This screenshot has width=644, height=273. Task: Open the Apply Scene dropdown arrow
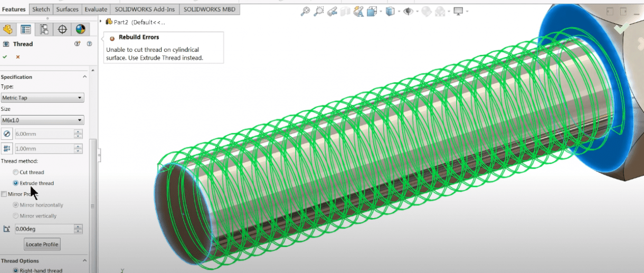pos(448,11)
